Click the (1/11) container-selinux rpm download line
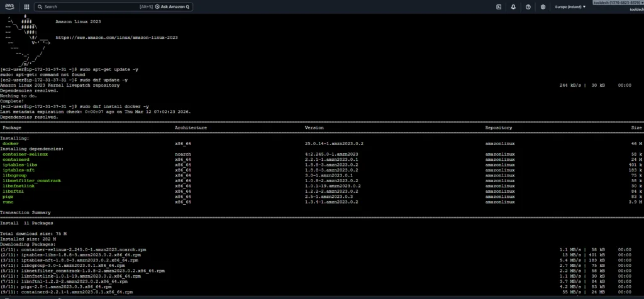This screenshot has width=644, height=299. pyautogui.click(x=73, y=249)
